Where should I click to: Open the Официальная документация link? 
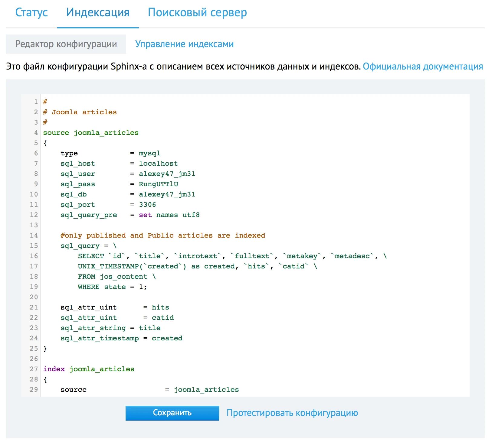[423, 67]
